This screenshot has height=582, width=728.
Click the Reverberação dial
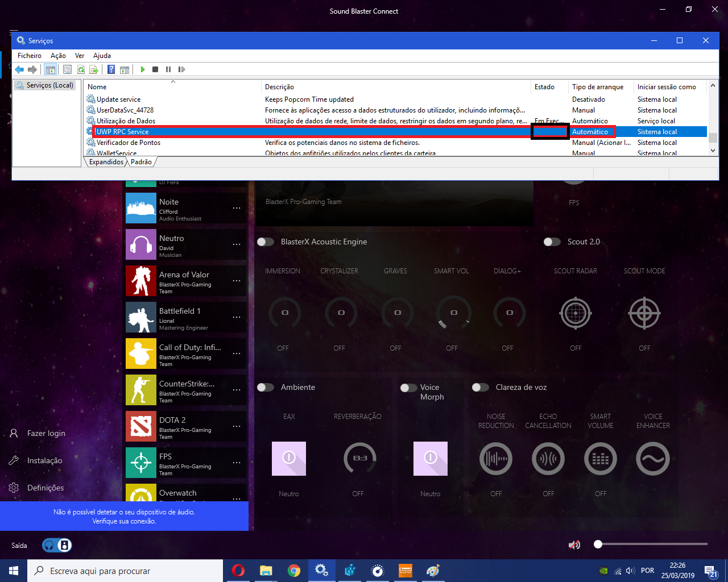point(360,458)
